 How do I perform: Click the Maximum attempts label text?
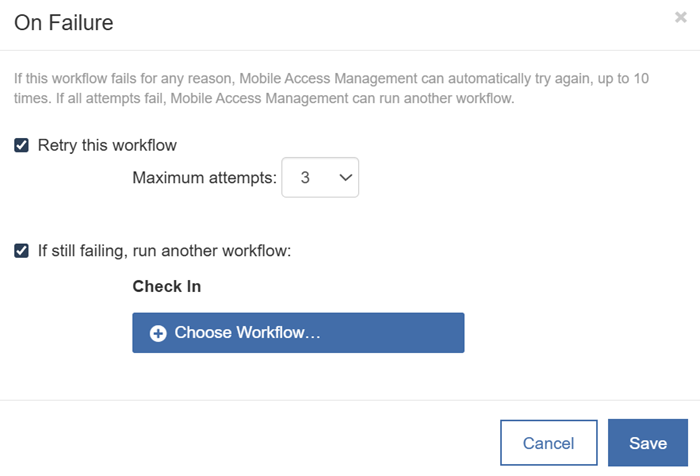(204, 178)
